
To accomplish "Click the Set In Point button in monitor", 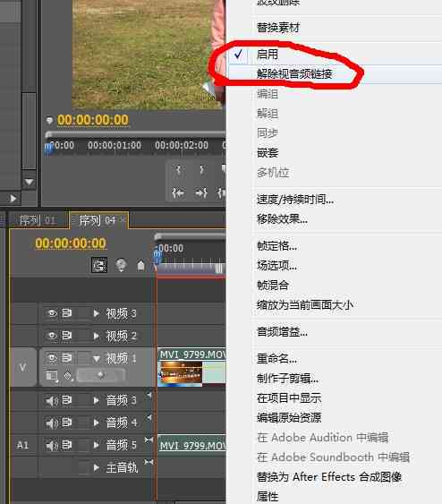I will pyautogui.click(x=178, y=169).
